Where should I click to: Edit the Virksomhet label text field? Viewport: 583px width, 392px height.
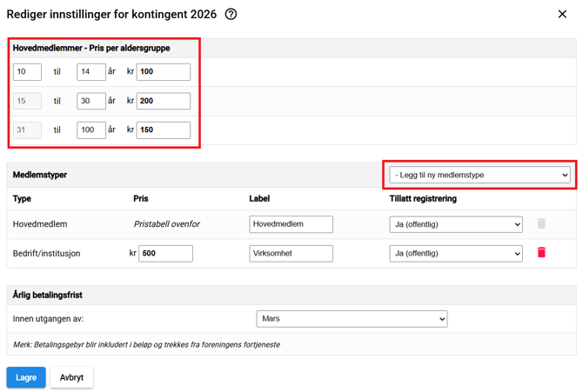point(291,254)
